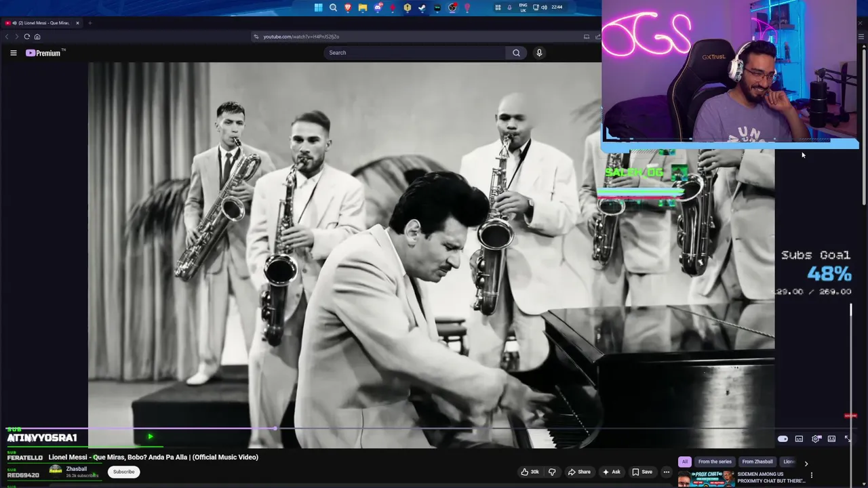This screenshot has height=488, width=868.
Task: Launch Brave browser from taskbar
Action: [x=348, y=7]
